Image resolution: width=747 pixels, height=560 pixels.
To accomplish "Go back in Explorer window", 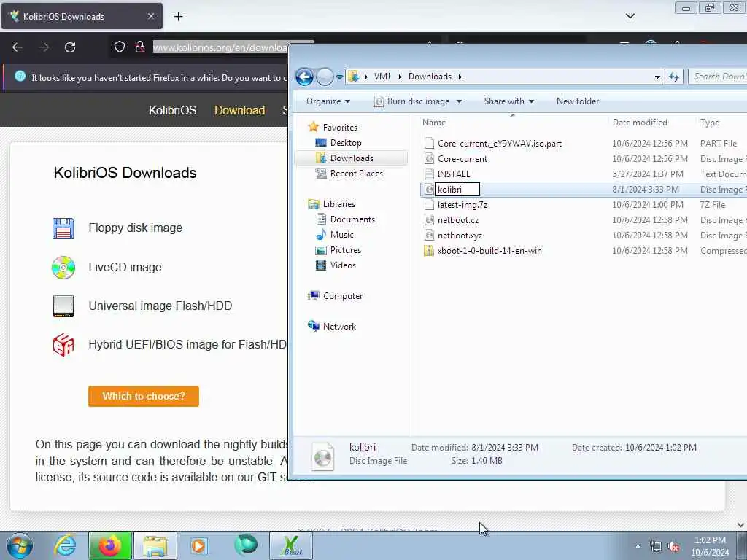I will click(304, 77).
